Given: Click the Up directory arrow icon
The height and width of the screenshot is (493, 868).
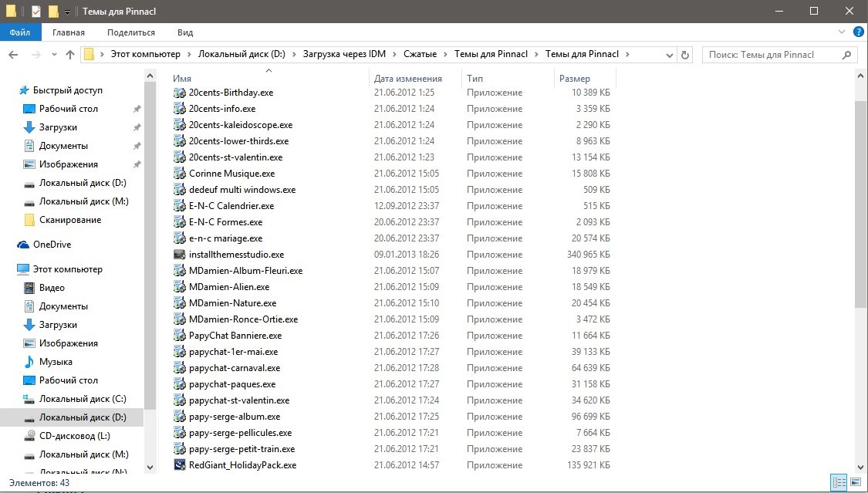Looking at the screenshot, I should pos(70,55).
